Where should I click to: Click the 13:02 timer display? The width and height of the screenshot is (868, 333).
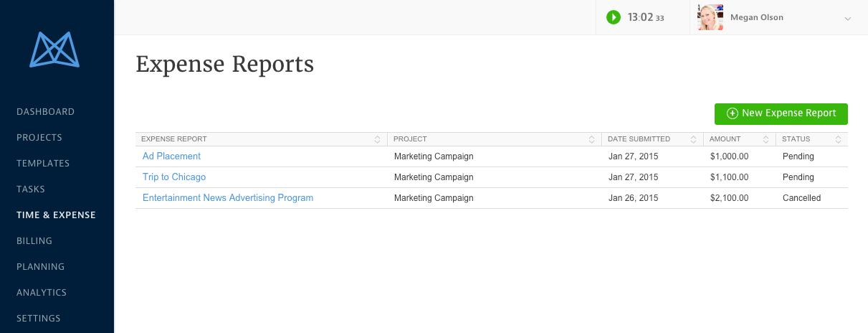[x=640, y=17]
